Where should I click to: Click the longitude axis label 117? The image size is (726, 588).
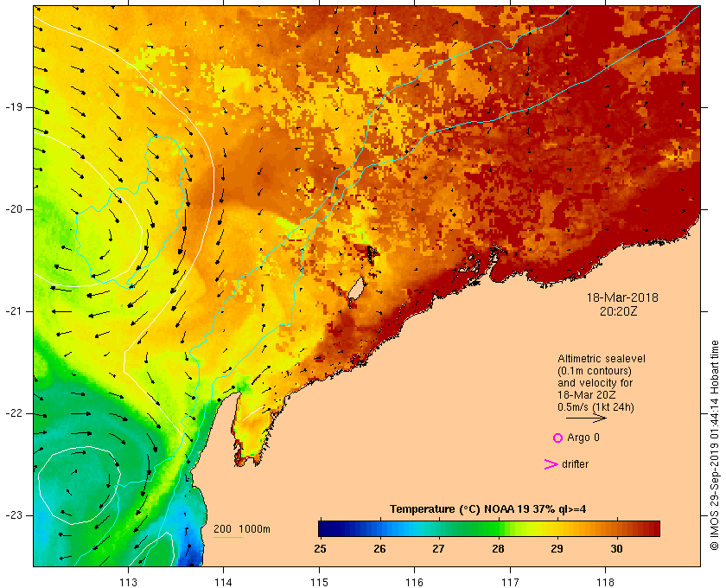510,582
